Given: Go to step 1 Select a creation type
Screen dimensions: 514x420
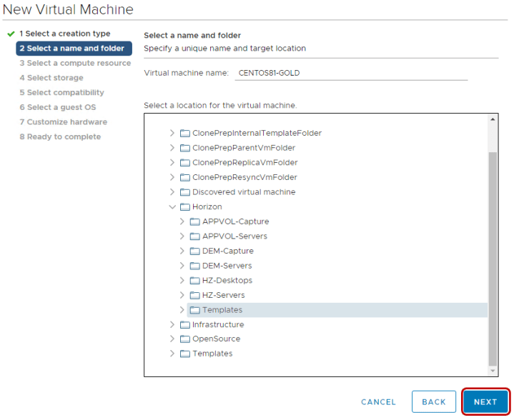Looking at the screenshot, I should [64, 34].
